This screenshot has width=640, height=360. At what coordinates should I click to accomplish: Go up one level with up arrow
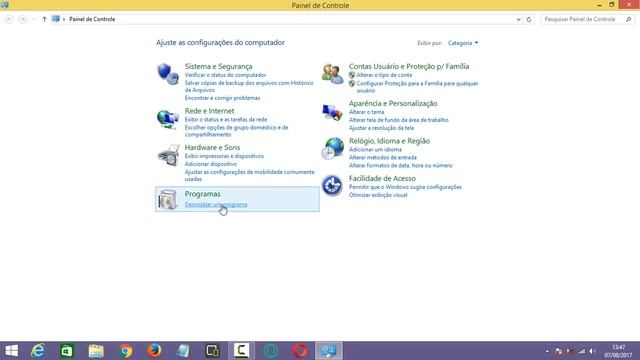point(44,19)
